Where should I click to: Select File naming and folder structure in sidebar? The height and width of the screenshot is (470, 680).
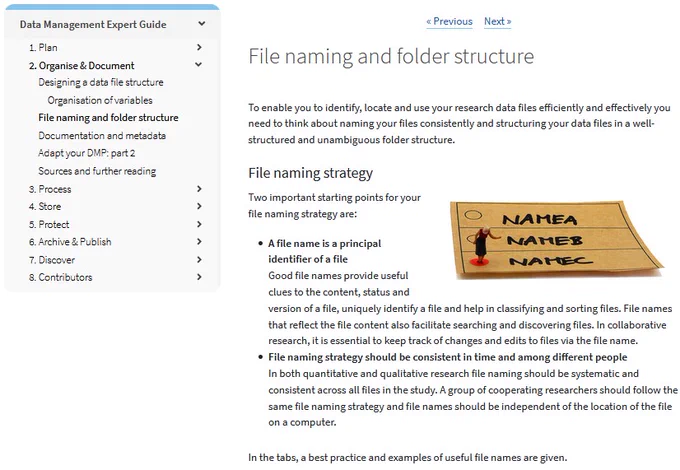[x=108, y=118]
